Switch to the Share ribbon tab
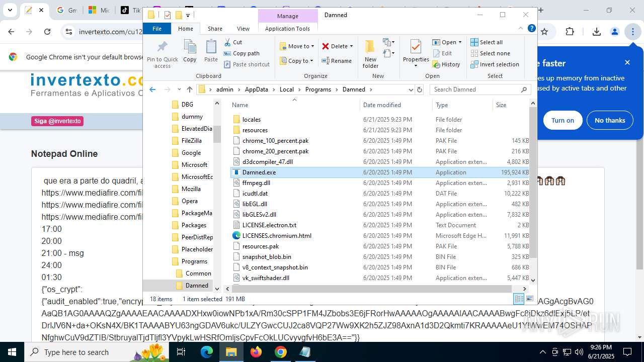Image resolution: width=644 pixels, height=362 pixels. point(215,29)
